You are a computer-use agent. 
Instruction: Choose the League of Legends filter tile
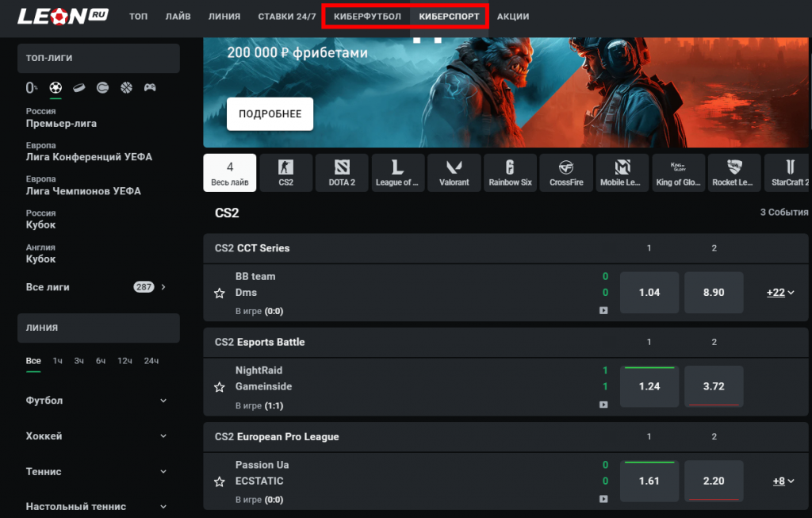(398, 173)
